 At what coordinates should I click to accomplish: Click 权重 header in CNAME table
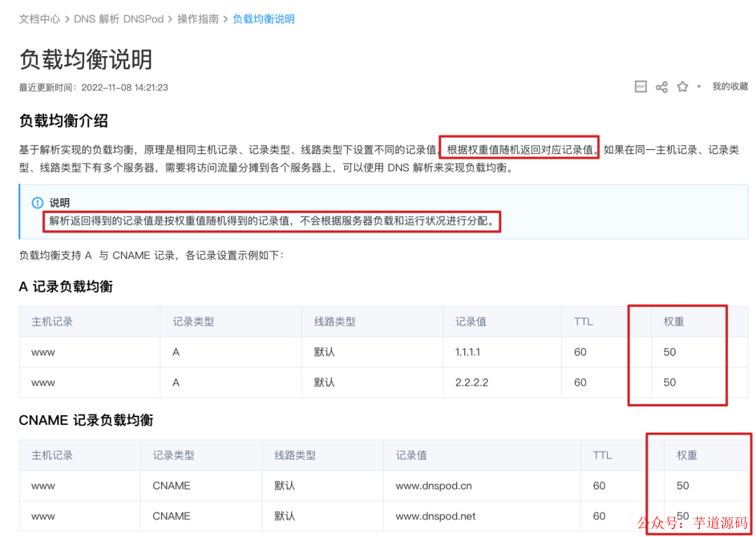tap(687, 455)
